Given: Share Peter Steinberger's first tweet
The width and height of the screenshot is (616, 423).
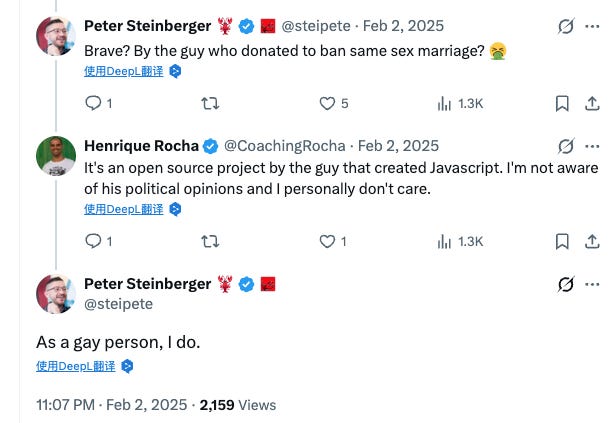Looking at the screenshot, I should point(591,103).
